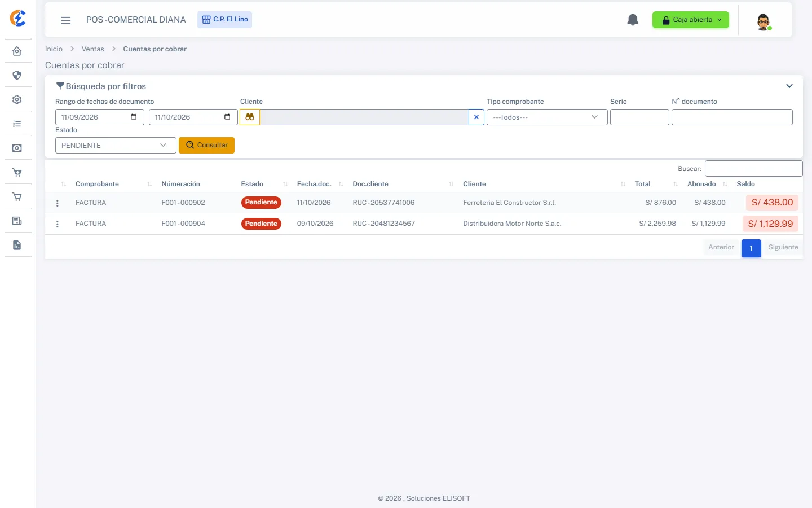The width and height of the screenshot is (812, 508).
Task: Go to page 1
Action: click(x=751, y=248)
